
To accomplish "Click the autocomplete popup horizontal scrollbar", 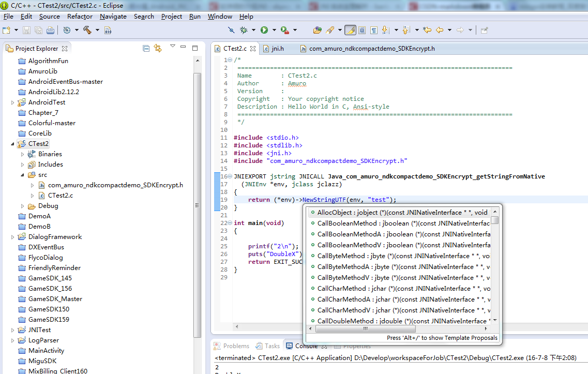I will pyautogui.click(x=365, y=328).
